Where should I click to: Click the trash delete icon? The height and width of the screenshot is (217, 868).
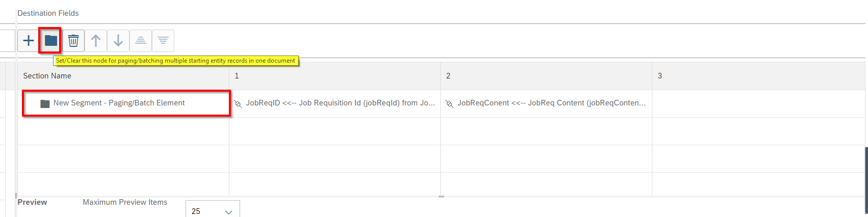coord(73,41)
